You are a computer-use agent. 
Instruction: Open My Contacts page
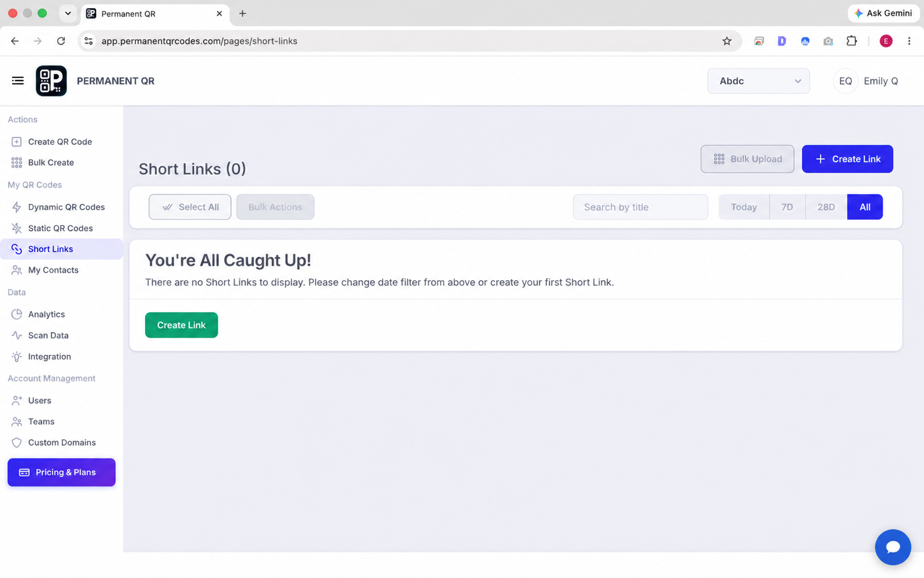coord(53,270)
